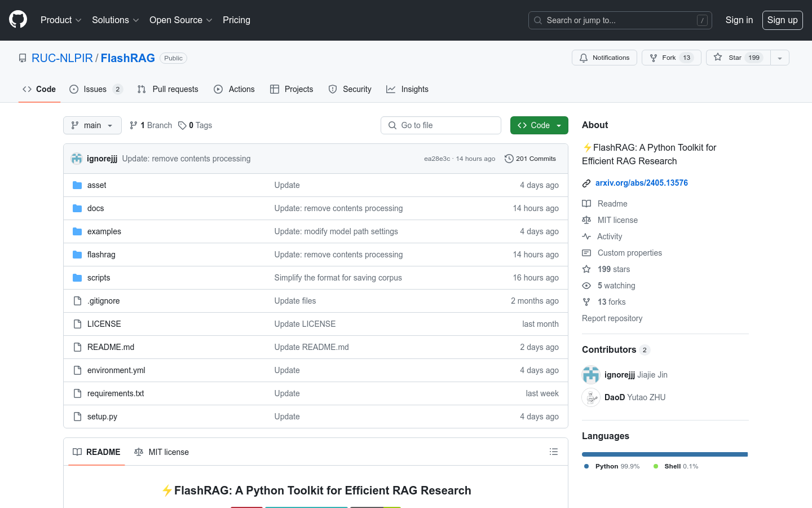Click the Python language bar segment
The image size is (812, 508).
click(664, 454)
